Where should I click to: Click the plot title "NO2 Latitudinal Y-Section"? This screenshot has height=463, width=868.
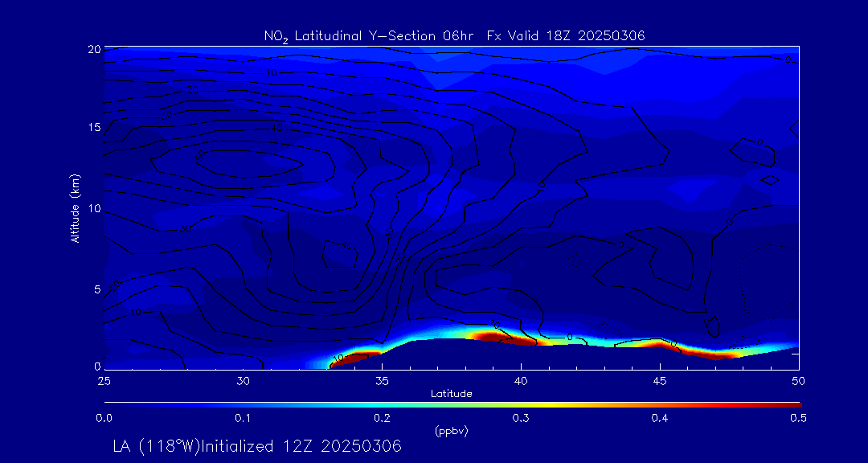click(x=350, y=36)
